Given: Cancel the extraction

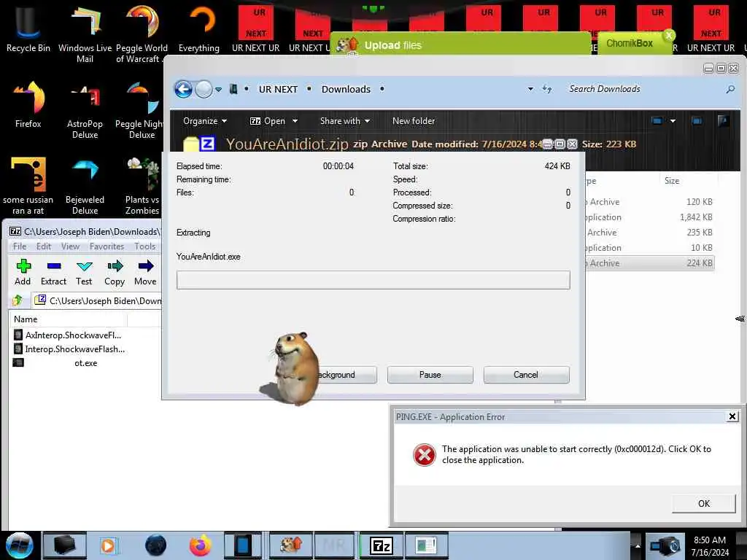Looking at the screenshot, I should coord(526,375).
